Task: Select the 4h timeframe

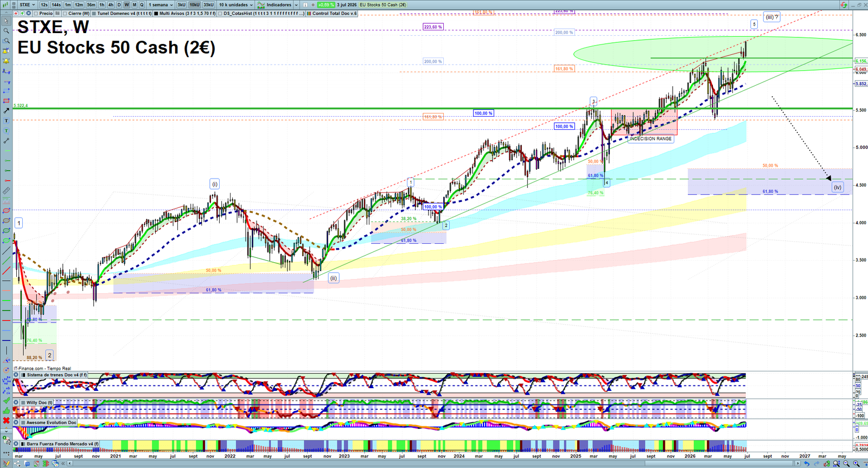Action: 111,4
